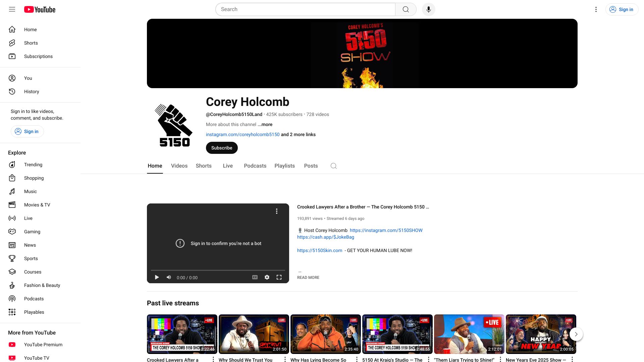Viewport: 644px width, 362px height.
Task: Open History in the sidebar
Action: (x=32, y=92)
